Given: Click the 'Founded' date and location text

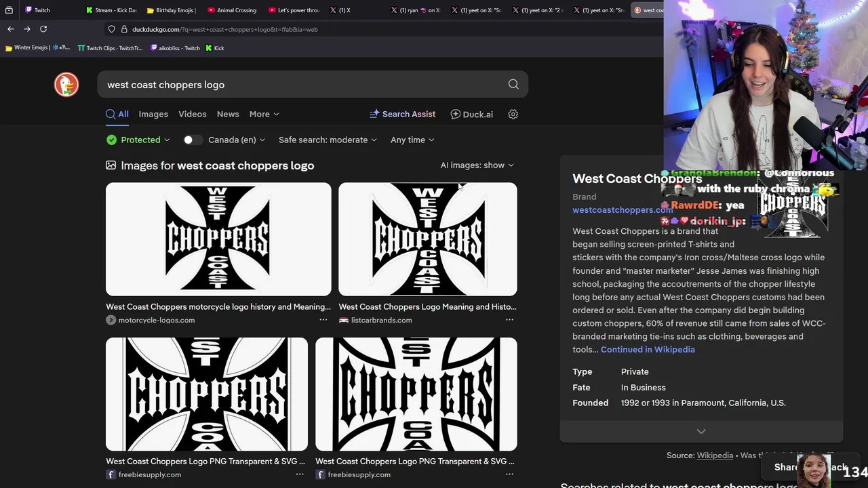Looking at the screenshot, I should [703, 403].
